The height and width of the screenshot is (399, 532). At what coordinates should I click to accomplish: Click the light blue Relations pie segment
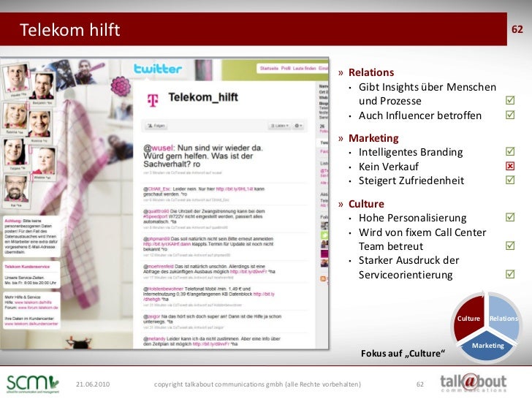504,318
